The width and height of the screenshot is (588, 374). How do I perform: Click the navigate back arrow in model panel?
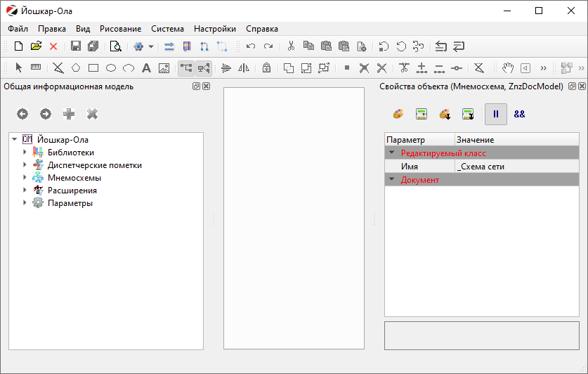(x=22, y=114)
